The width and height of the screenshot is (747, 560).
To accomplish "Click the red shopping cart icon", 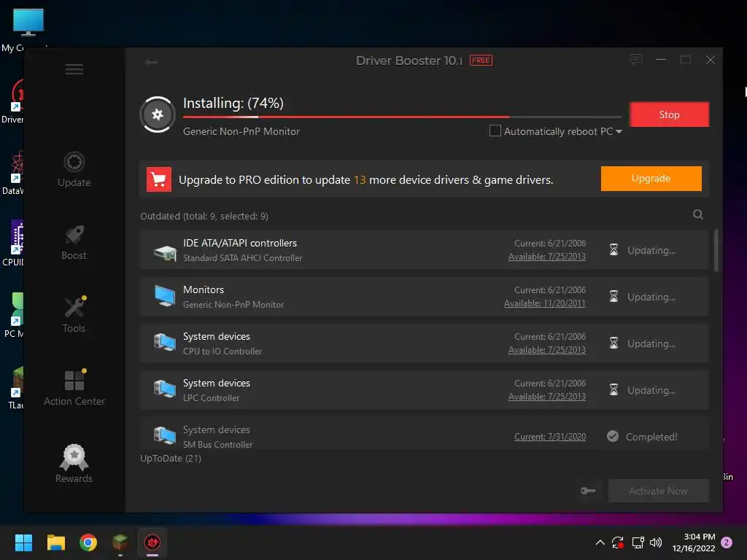I will tap(158, 179).
